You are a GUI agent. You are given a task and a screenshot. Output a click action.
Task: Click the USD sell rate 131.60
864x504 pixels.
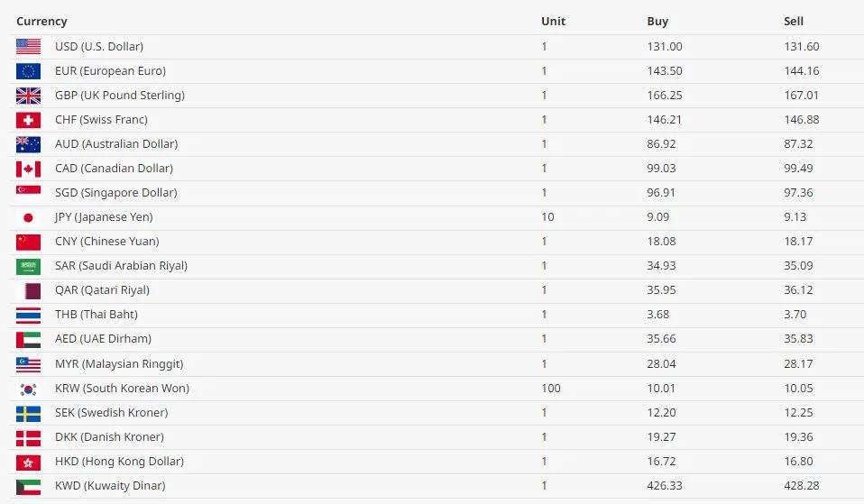(801, 47)
